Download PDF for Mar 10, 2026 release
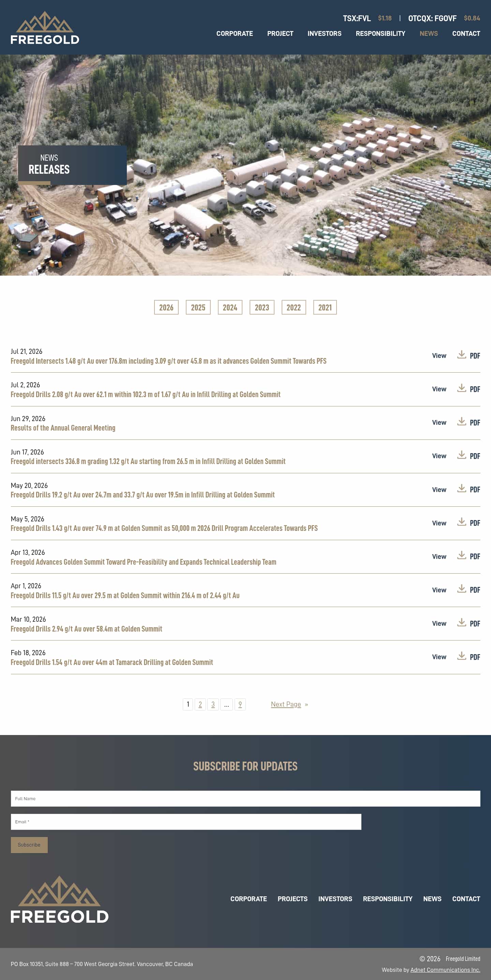This screenshot has height=980, width=491. 468,623
